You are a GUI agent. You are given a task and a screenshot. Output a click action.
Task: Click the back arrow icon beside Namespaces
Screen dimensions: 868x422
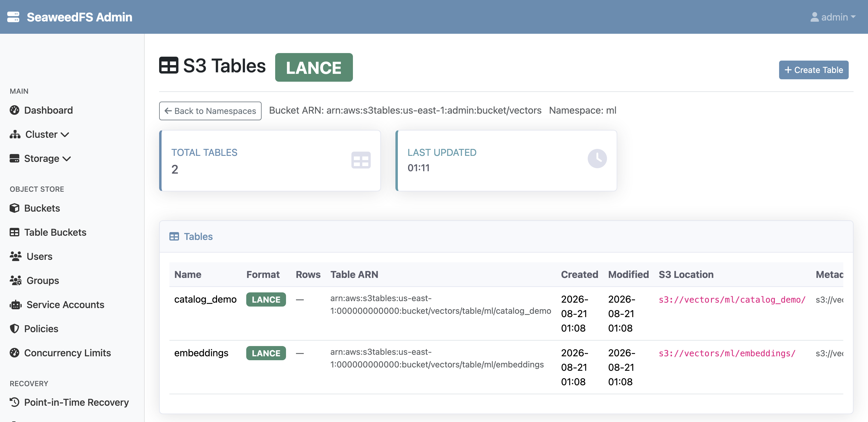[x=168, y=111]
